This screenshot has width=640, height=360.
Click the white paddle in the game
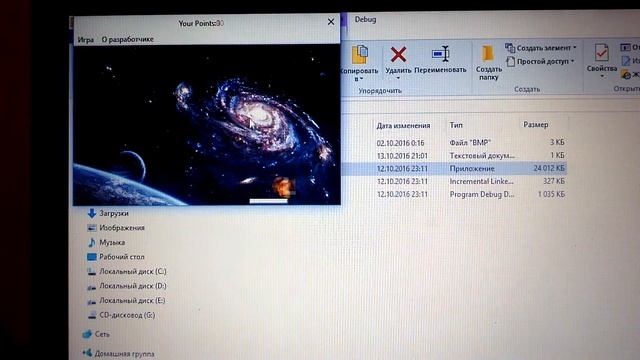click(269, 201)
